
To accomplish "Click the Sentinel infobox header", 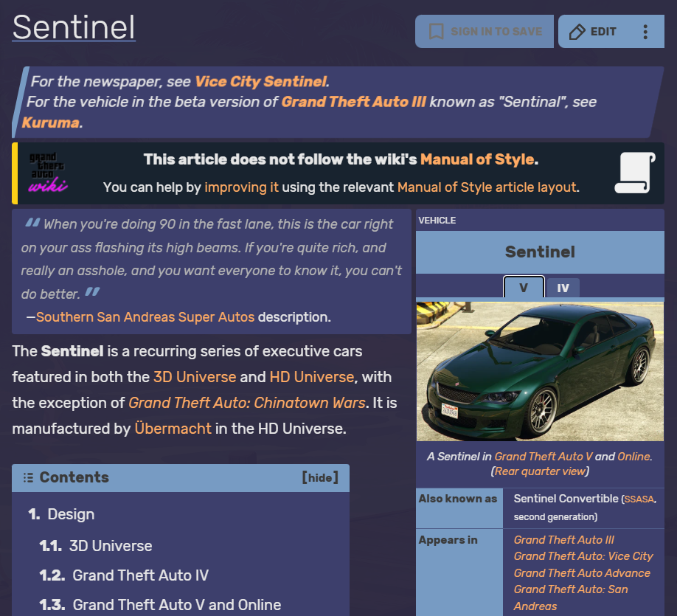I will [x=540, y=252].
